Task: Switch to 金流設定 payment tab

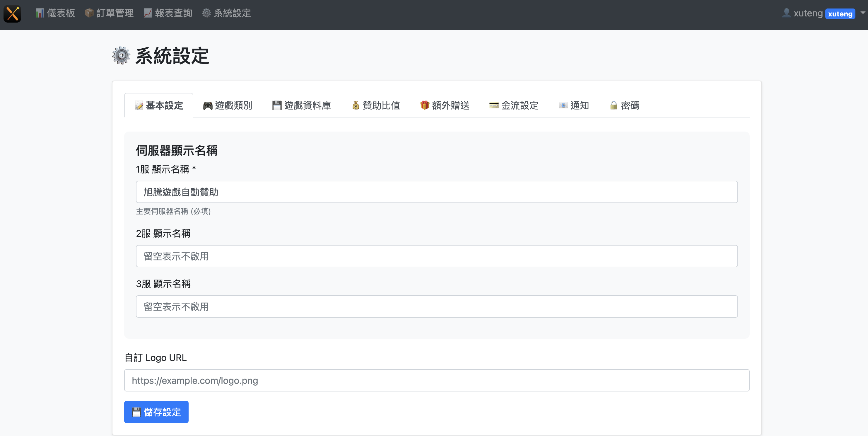Action: 514,105
